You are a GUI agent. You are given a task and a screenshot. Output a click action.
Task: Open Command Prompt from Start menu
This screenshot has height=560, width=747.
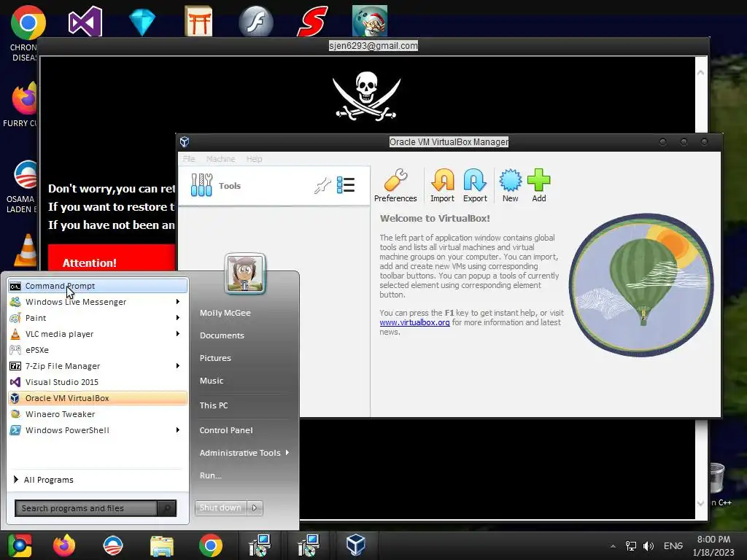click(x=98, y=286)
